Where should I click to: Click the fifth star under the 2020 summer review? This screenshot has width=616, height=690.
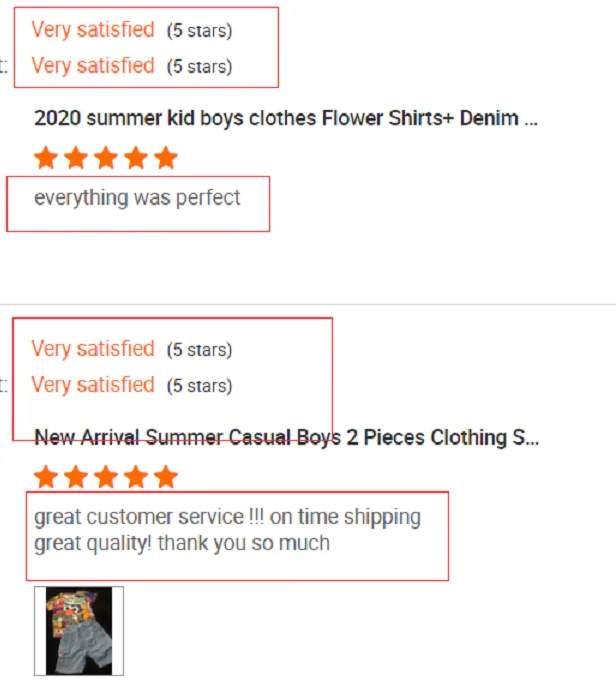[166, 158]
